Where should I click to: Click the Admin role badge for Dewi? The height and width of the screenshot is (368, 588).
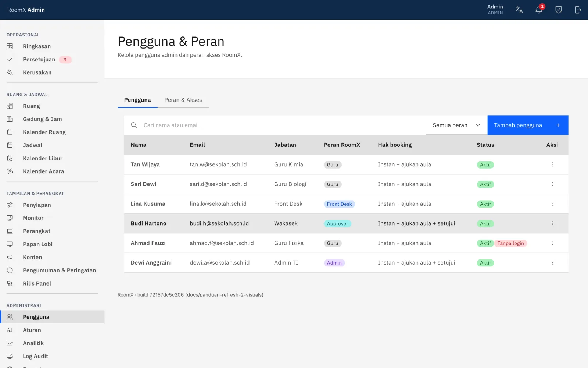[x=334, y=263]
